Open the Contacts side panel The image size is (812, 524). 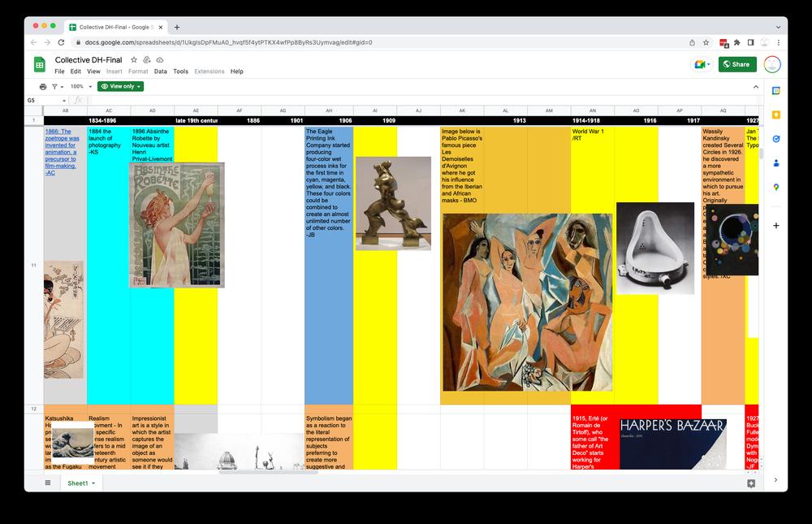click(775, 162)
